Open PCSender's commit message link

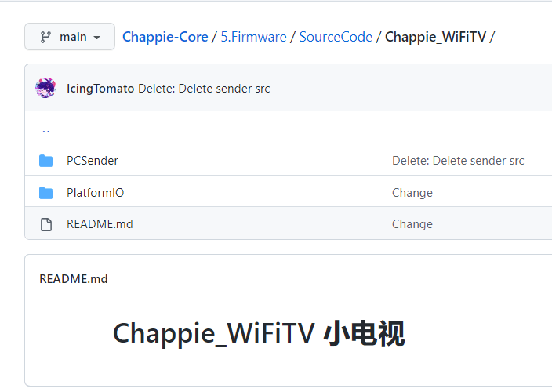pos(458,161)
